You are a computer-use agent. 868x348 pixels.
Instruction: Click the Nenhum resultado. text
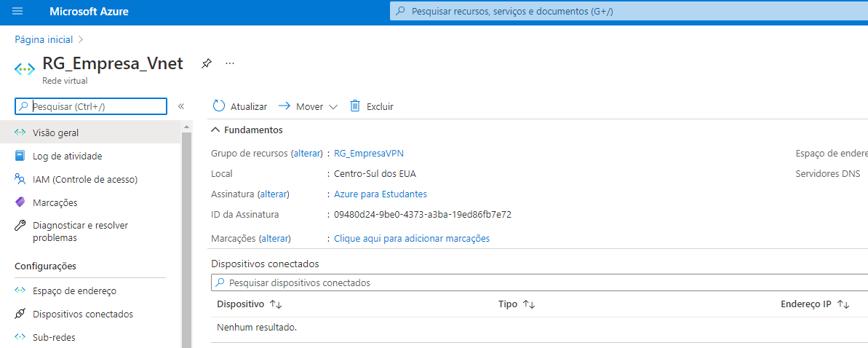click(257, 328)
